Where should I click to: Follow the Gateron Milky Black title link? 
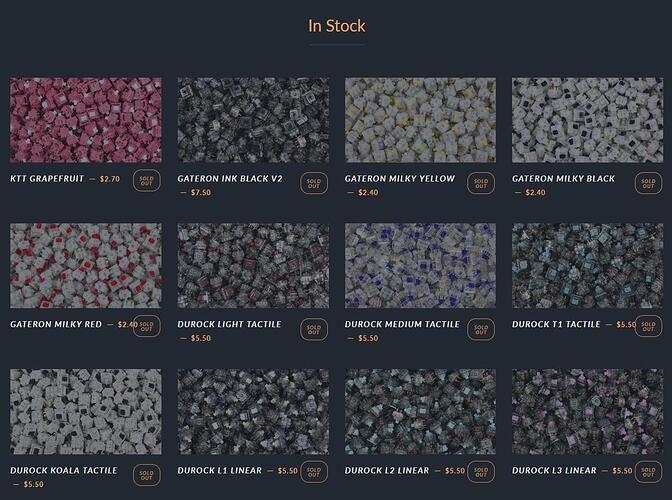coord(563,179)
